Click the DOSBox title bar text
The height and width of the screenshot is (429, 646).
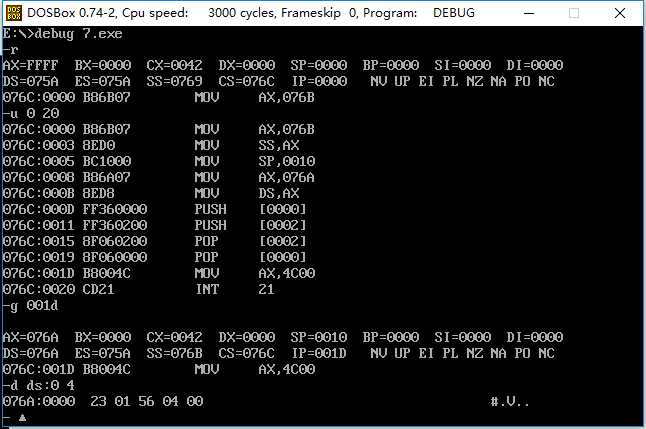251,13
